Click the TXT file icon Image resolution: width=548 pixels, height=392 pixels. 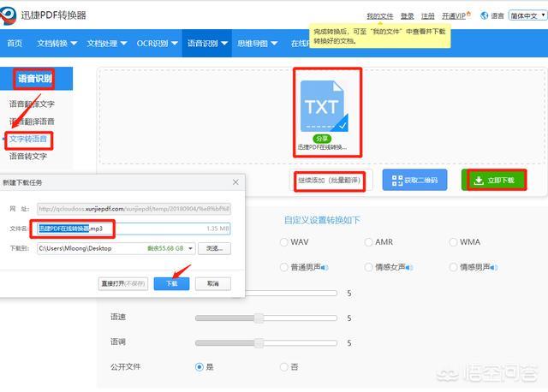pyautogui.click(x=324, y=106)
